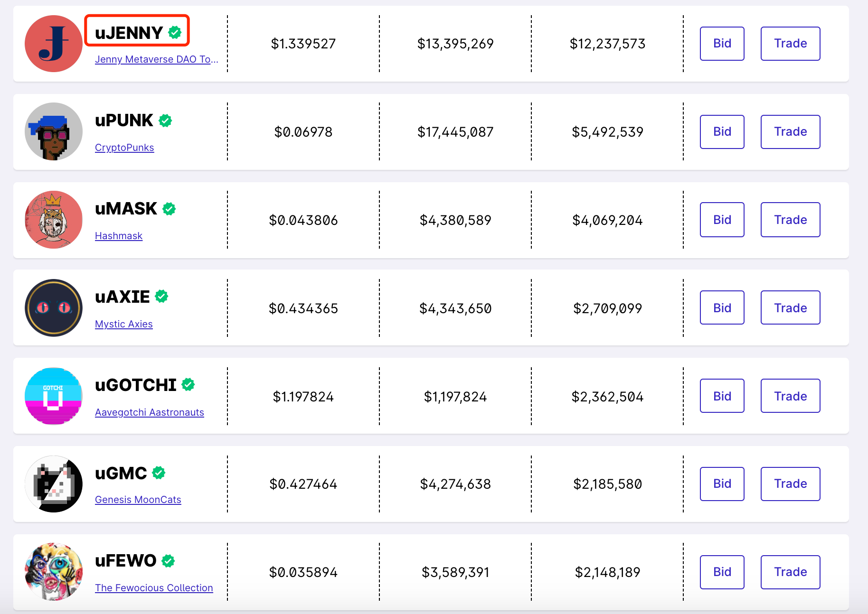The width and height of the screenshot is (868, 614).
Task: Open the Hashmask collection link
Action: (119, 236)
